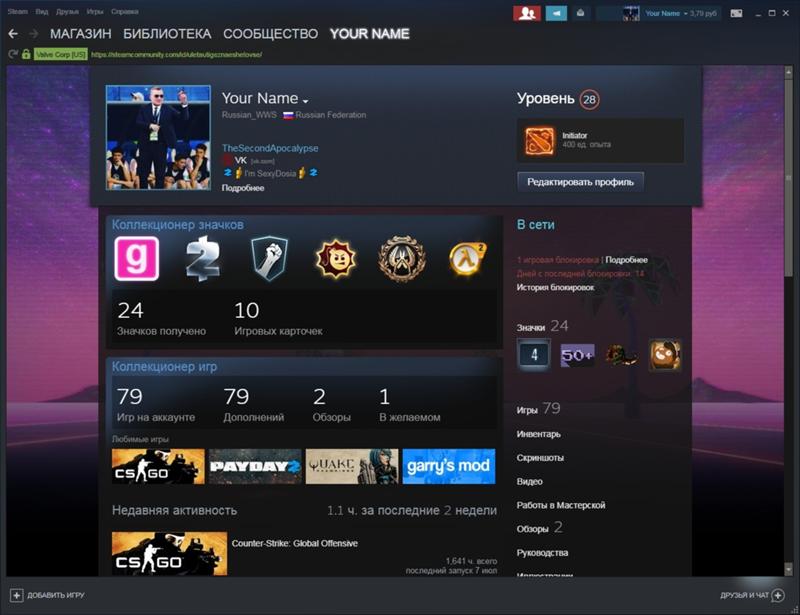Open the Справка menu
Viewport: 800px width, 615px height.
(124, 11)
